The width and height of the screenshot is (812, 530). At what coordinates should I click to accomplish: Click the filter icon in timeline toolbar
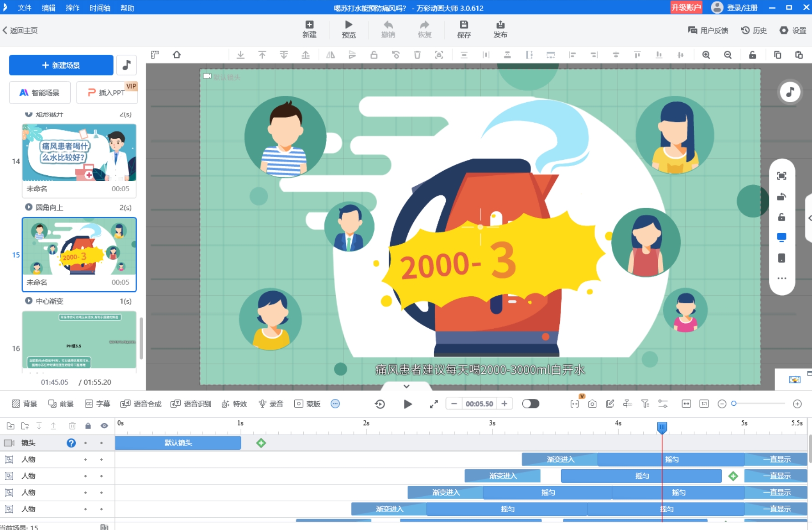tap(645, 404)
